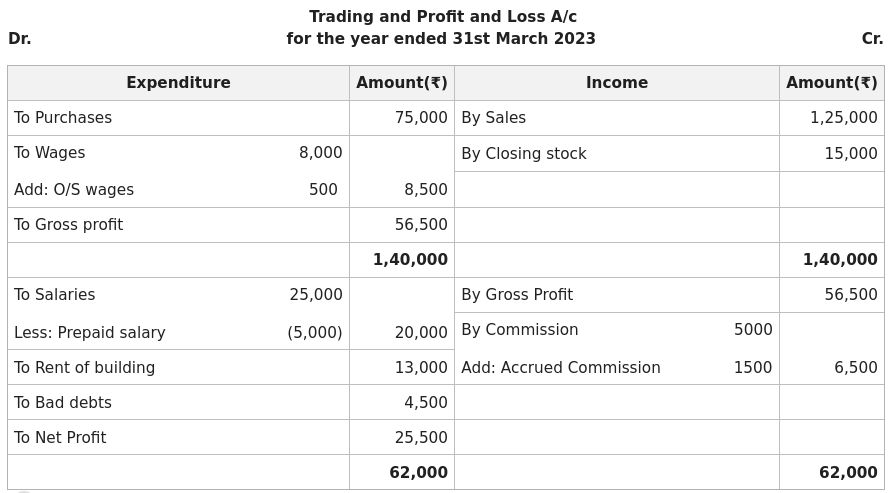Image resolution: width=893 pixels, height=493 pixels.
Task: Select the 'By Sales' cell
Action: (x=493, y=118)
